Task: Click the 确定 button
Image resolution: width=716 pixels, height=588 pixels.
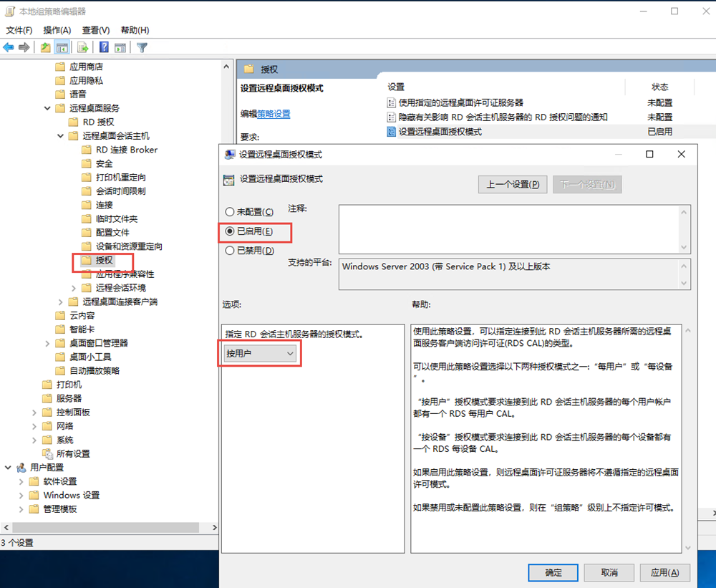Action: pyautogui.click(x=553, y=572)
